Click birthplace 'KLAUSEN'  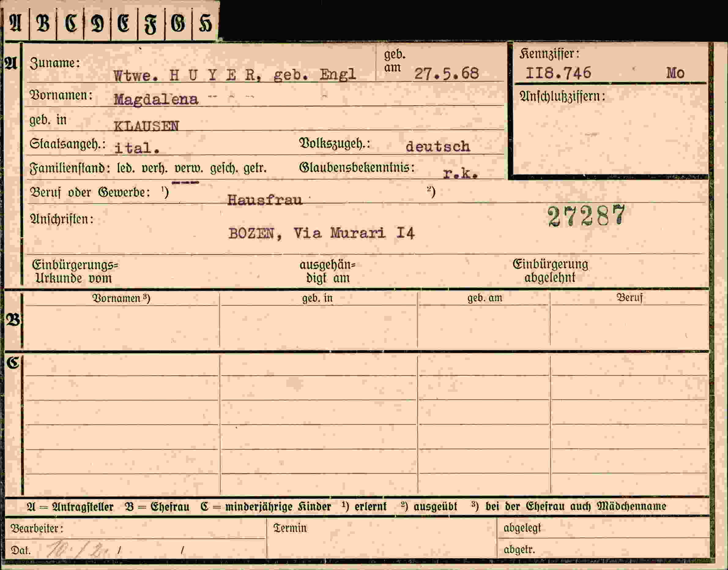(147, 126)
